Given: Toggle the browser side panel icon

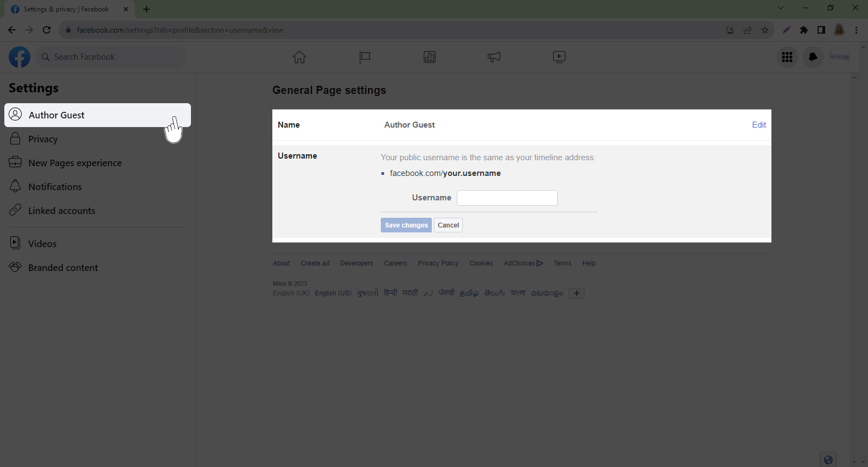Looking at the screenshot, I should 821,30.
